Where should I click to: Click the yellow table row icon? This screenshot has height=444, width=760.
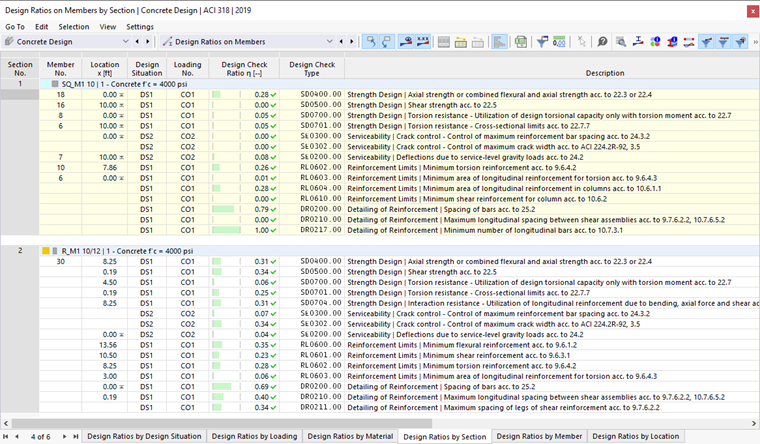460,42
